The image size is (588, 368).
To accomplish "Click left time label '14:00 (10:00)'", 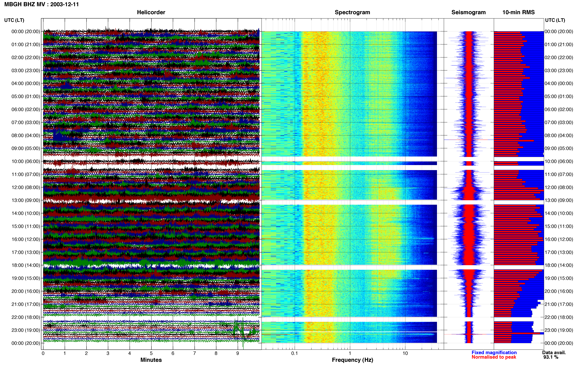I will 26,213.
